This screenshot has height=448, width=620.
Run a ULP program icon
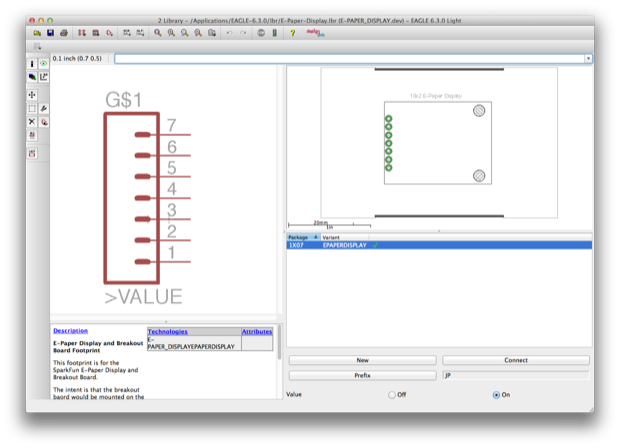tap(140, 33)
